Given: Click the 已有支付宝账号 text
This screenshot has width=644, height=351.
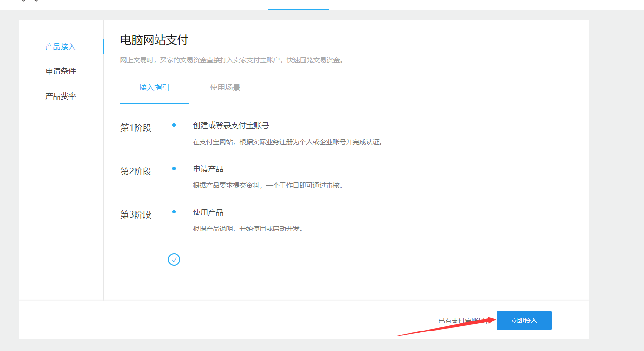Looking at the screenshot, I should [462, 321].
